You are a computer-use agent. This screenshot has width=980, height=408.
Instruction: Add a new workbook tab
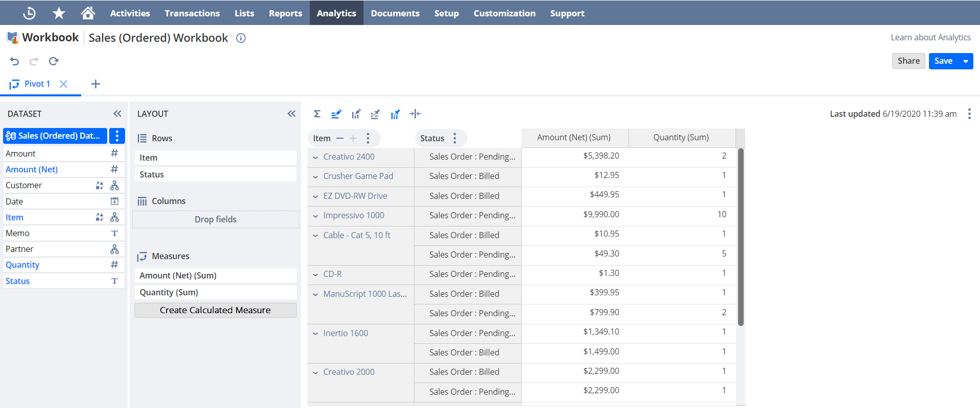(x=95, y=84)
